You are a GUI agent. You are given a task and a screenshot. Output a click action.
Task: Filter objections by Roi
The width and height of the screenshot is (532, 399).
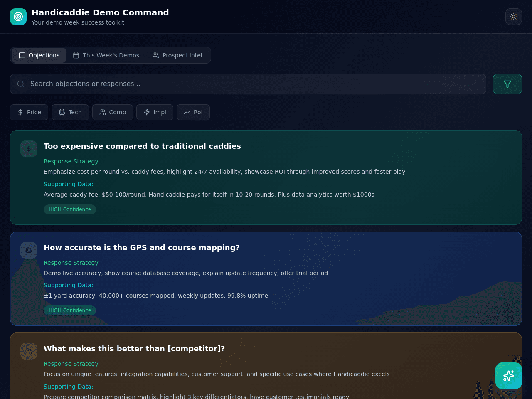193,112
